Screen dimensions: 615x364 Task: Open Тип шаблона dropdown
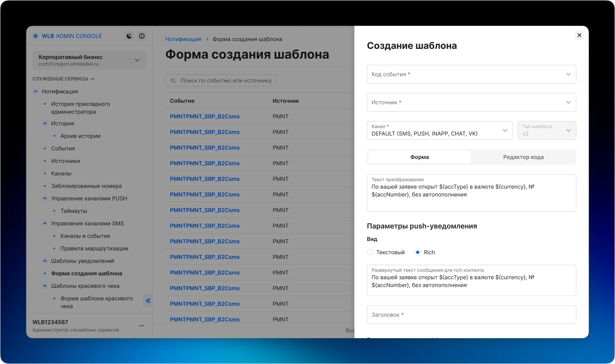tap(547, 130)
